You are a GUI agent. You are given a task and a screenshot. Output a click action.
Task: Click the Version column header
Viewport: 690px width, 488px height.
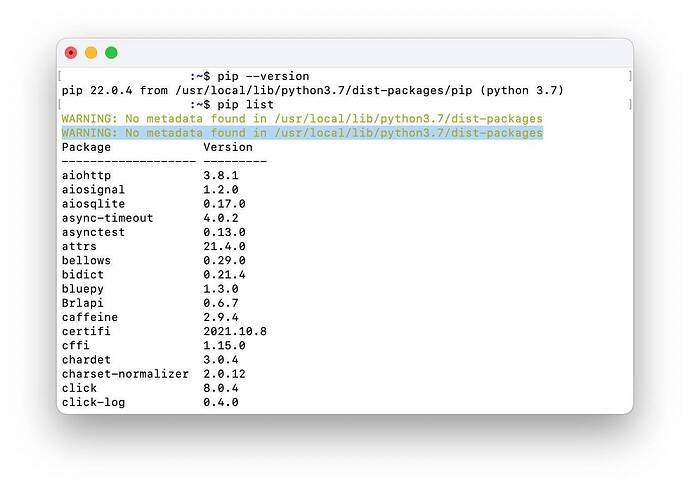[228, 147]
